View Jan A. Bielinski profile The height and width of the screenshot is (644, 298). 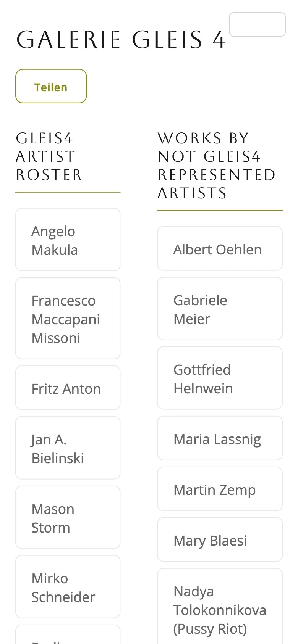(x=68, y=448)
